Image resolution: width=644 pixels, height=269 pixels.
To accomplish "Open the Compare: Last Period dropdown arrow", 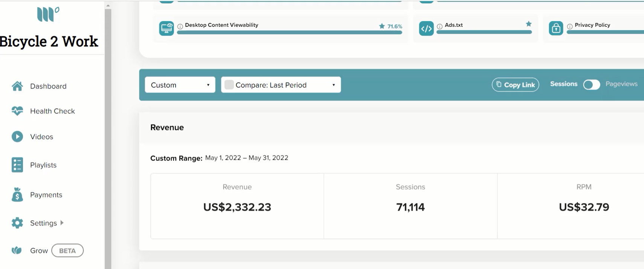I will pos(333,85).
